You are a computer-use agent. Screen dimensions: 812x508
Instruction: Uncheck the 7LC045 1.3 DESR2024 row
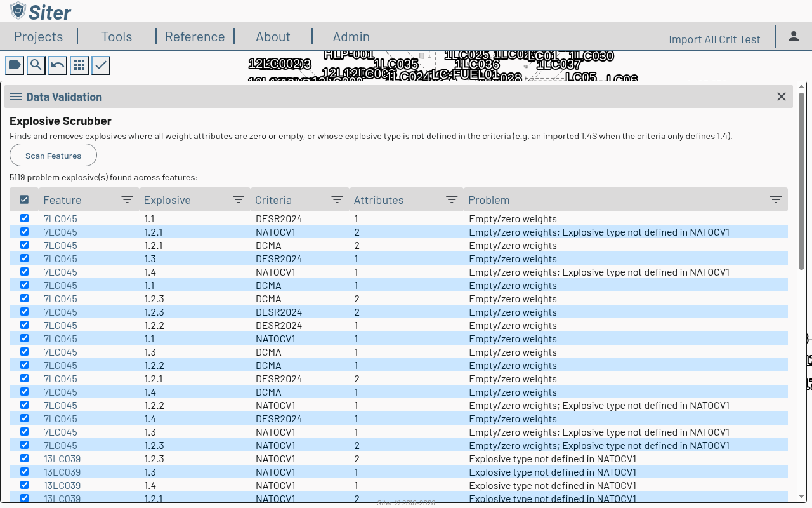click(x=24, y=258)
